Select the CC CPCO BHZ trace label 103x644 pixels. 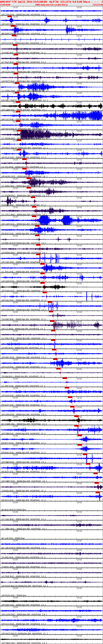tap(24, 215)
